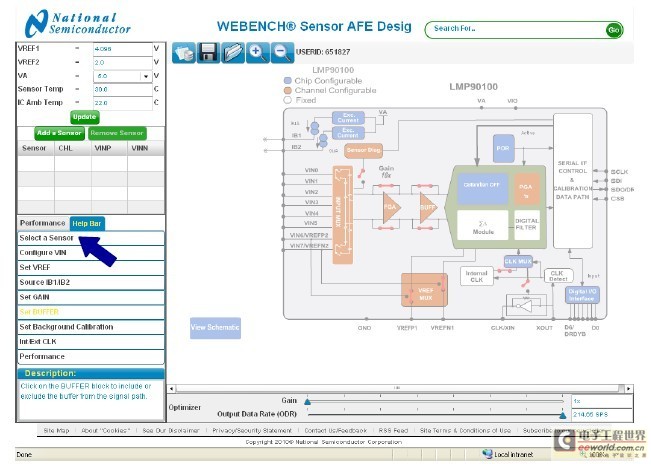Click the CLK MUX block

[518, 261]
